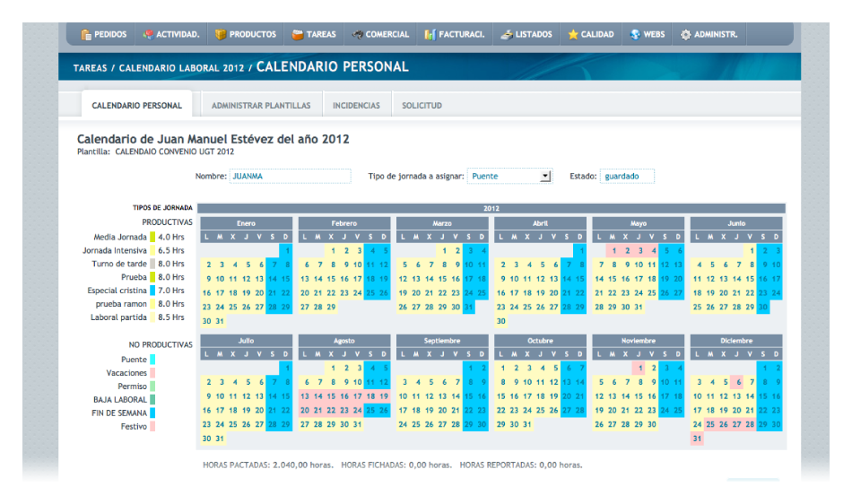Click the 2012 year header bar
The image size is (852, 504).
pyautogui.click(x=491, y=209)
